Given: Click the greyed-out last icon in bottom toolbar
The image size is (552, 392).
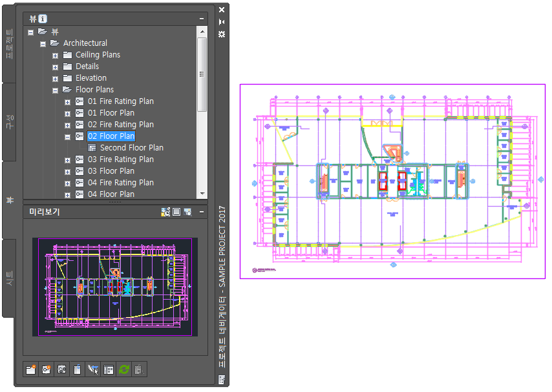Looking at the screenshot, I should pos(139,369).
